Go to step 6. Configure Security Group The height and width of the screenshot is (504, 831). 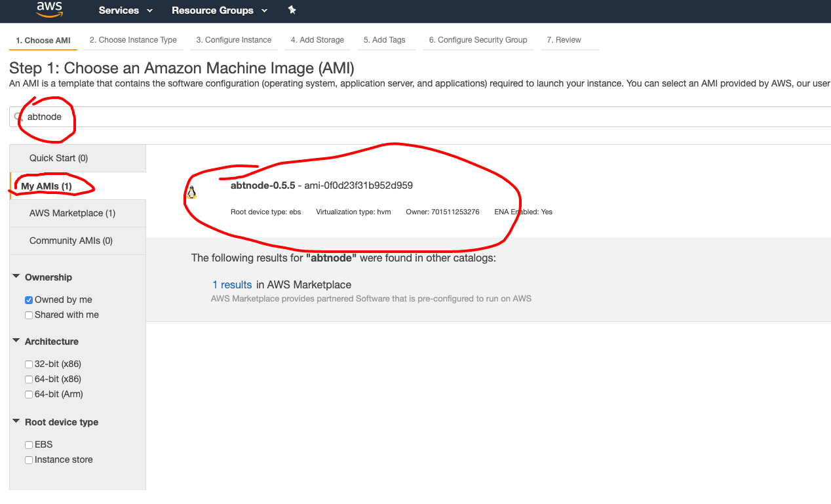[x=478, y=40]
